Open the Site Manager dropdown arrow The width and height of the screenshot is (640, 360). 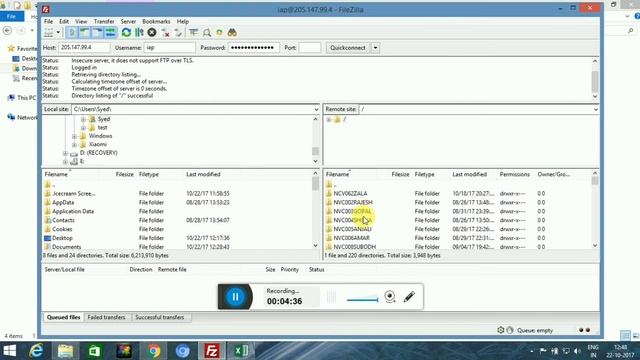click(58, 32)
